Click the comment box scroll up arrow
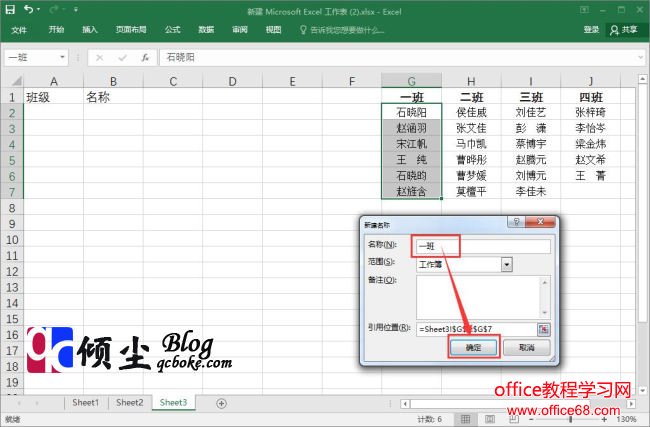Image resolution: width=650 pixels, height=427 pixels. pyautogui.click(x=545, y=282)
